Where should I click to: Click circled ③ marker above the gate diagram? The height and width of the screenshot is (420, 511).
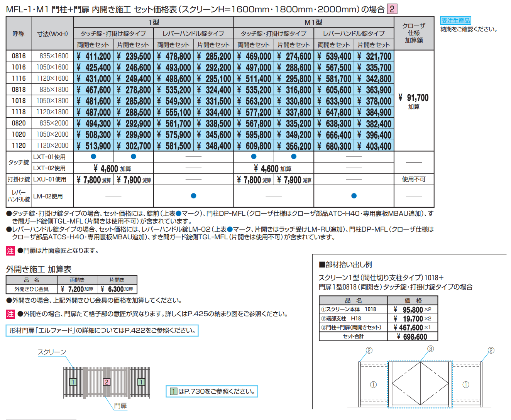point(430,349)
